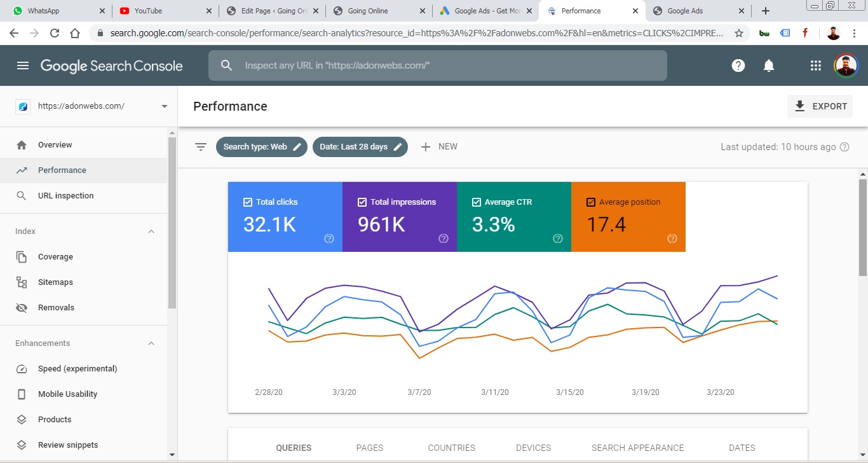Click the Google Search Console logo
This screenshot has height=463, width=868.
pos(111,66)
